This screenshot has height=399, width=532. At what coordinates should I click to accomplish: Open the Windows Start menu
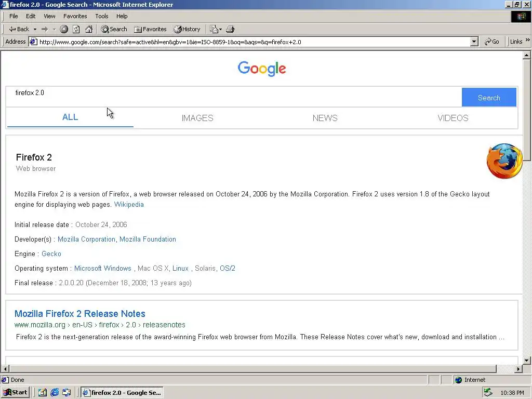point(15,393)
